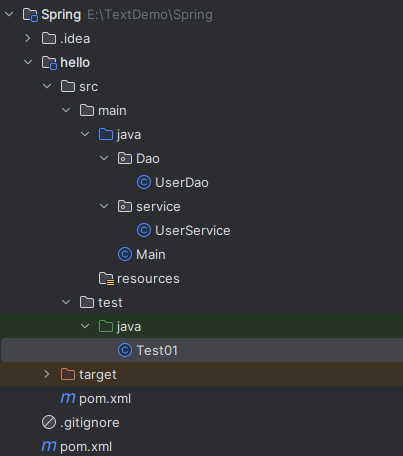The image size is (403, 456).
Task: Collapse the service package chevron
Action: 104,206
